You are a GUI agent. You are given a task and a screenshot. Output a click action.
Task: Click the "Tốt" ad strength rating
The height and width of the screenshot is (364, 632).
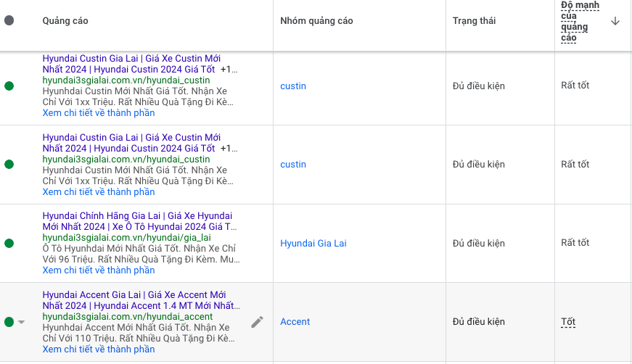click(x=568, y=322)
